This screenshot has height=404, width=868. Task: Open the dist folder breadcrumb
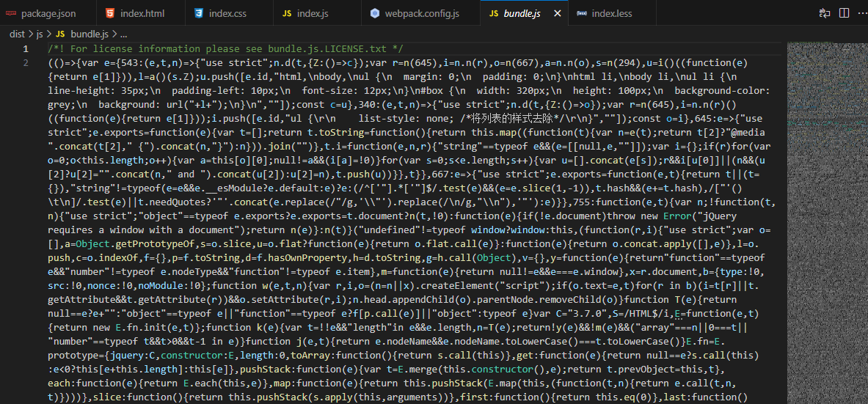pos(17,34)
